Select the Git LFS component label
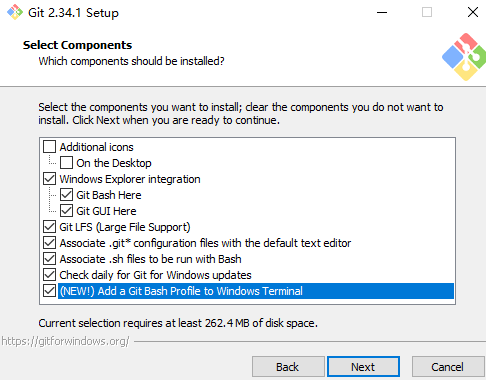 [x=125, y=227]
